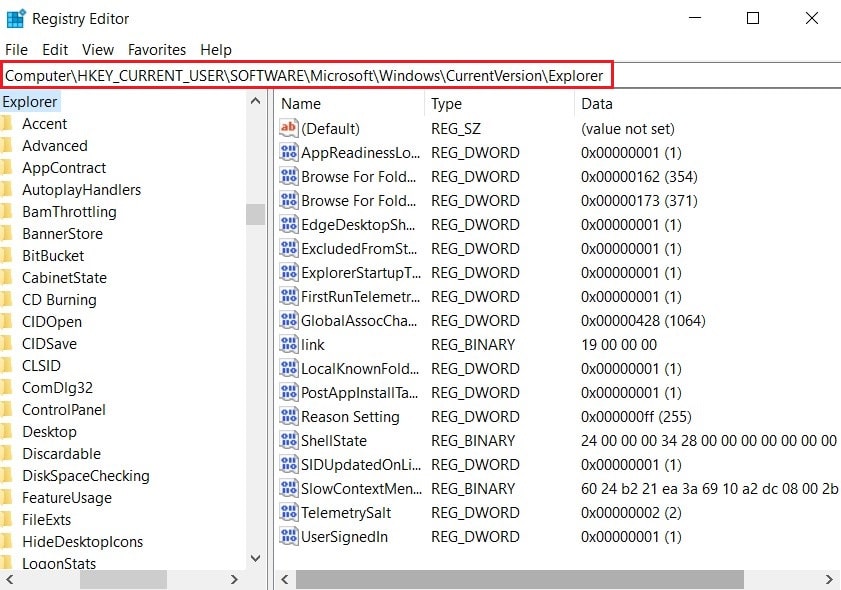This screenshot has width=841, height=590.
Task: Click the folder icon beside CD Burning
Action: pyautogui.click(x=6, y=300)
